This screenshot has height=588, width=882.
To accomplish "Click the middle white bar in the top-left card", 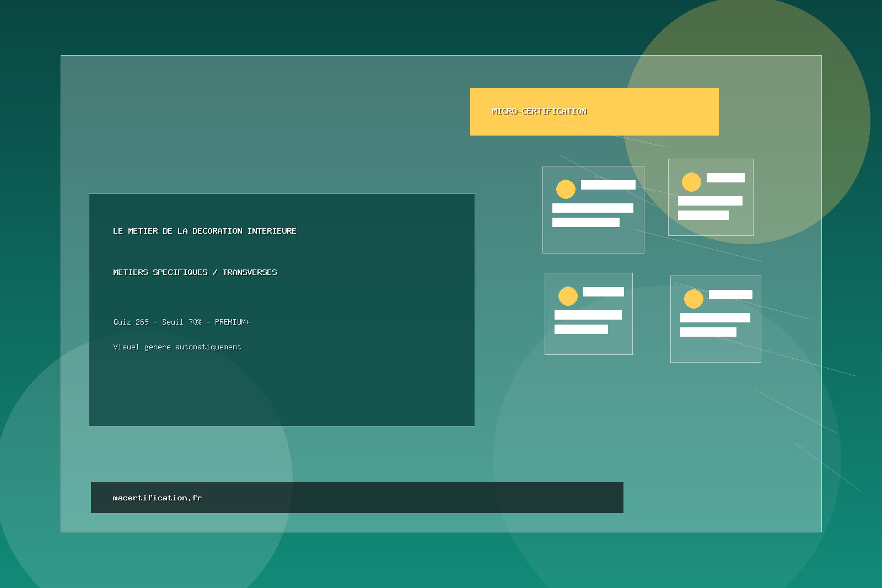I will [x=593, y=208].
